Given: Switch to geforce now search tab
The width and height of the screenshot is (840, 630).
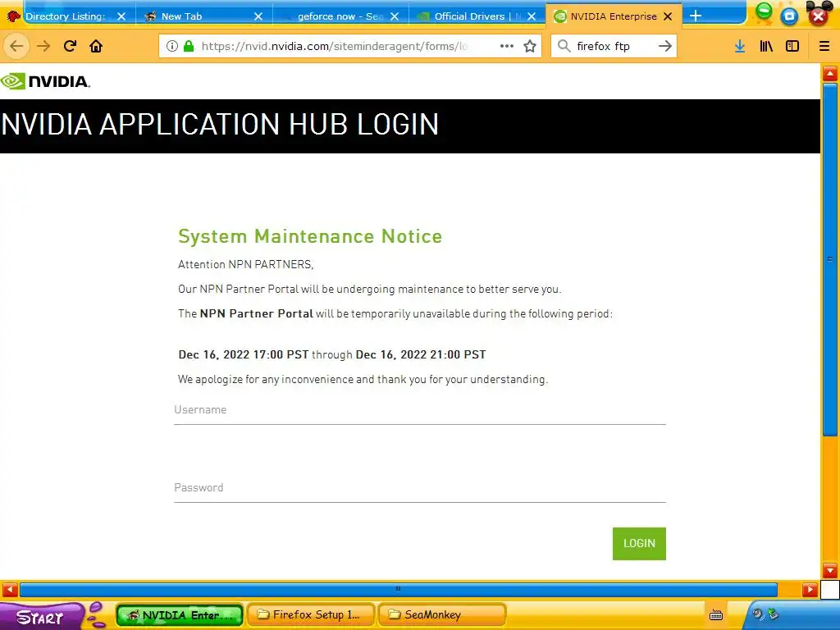Looking at the screenshot, I should (x=340, y=16).
